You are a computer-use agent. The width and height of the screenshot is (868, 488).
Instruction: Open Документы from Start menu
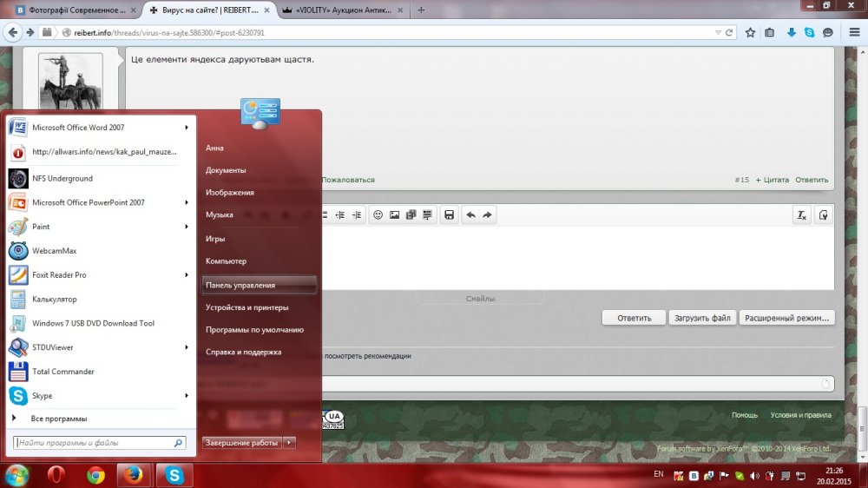[x=226, y=170]
